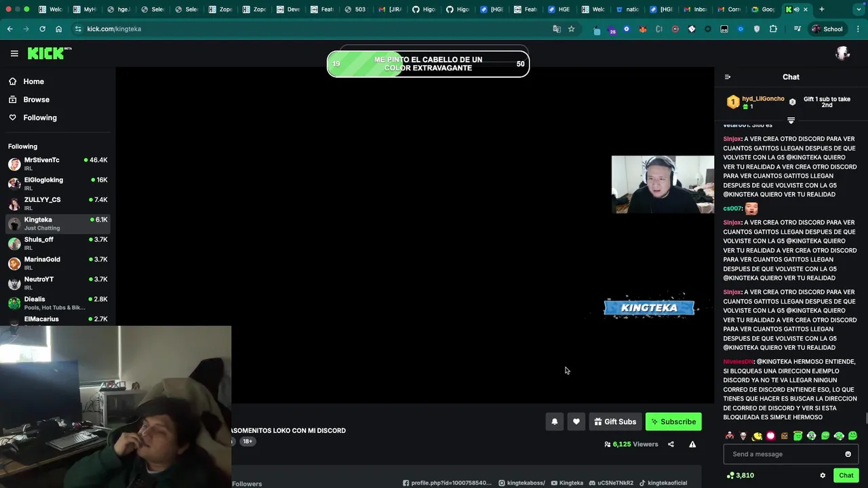Open the media controls icon in toolbar
Screen dimensions: 868x488
(x=796, y=29)
